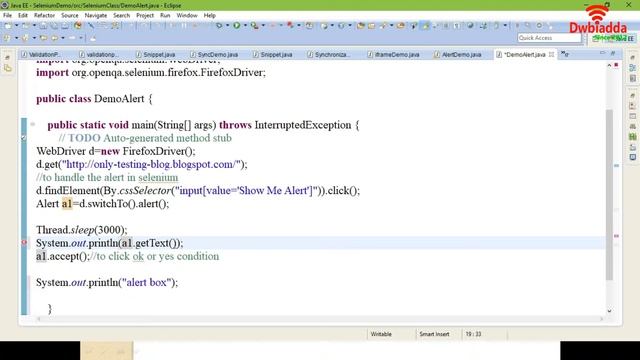
Task: Click the Save toolbar icon
Action: pyautogui.click(x=43, y=25)
